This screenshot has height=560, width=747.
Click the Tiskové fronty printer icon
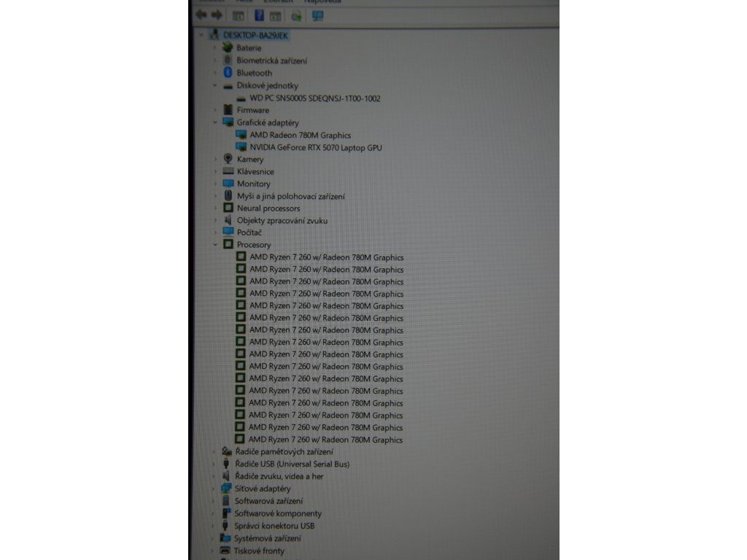225,551
